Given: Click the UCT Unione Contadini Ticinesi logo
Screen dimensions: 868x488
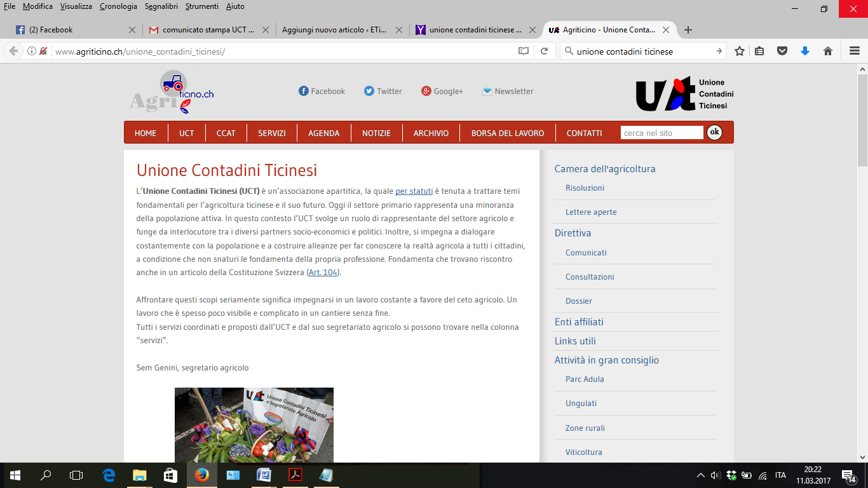Looking at the screenshot, I should 685,93.
